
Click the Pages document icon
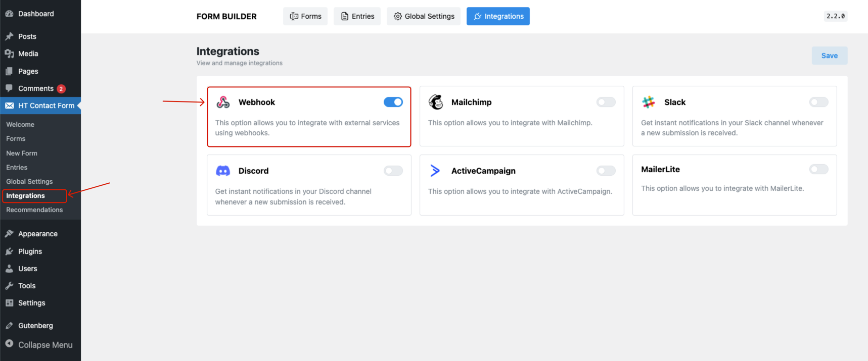(9, 71)
